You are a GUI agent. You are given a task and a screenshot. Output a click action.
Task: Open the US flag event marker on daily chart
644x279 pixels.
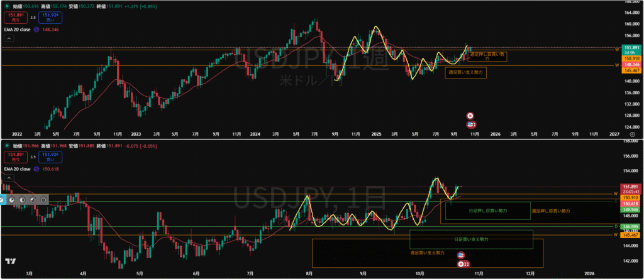461,254
